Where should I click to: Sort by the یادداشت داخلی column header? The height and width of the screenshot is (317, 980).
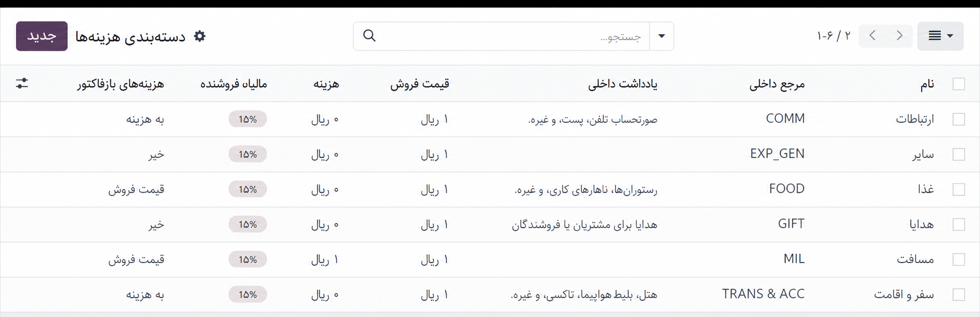(623, 84)
